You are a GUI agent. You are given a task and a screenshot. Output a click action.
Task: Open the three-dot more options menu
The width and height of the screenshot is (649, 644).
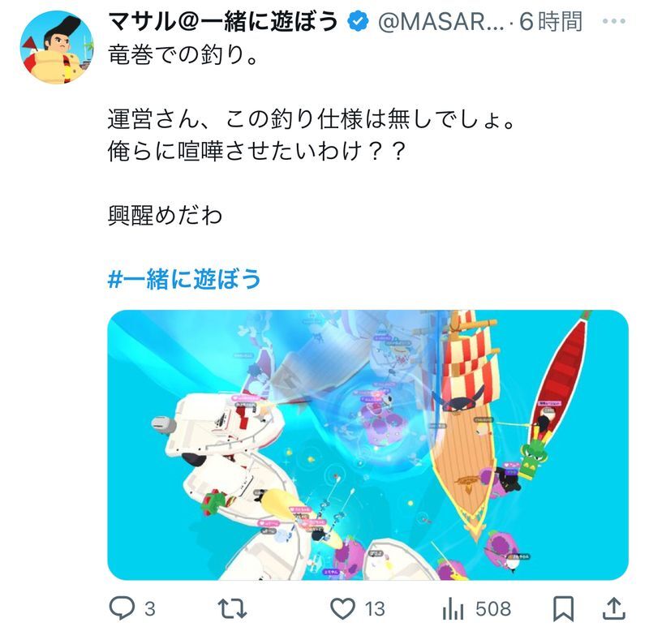[x=614, y=21]
